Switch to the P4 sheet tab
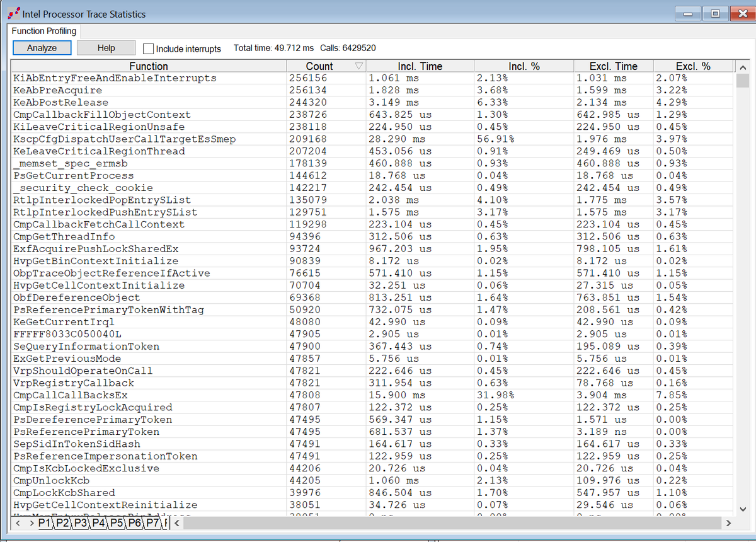 pyautogui.click(x=100, y=522)
